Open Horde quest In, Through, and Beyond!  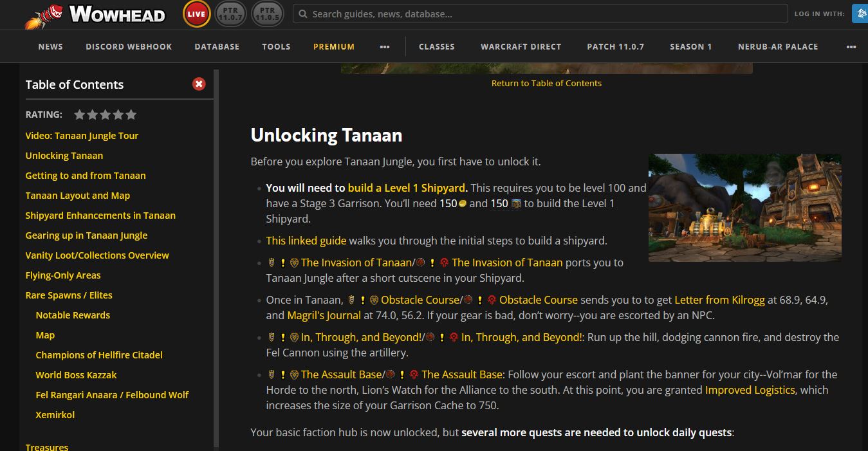point(522,337)
